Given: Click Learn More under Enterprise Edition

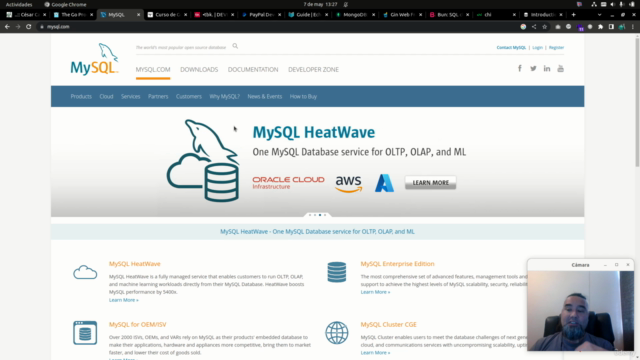Looking at the screenshot, I should click(x=375, y=292).
